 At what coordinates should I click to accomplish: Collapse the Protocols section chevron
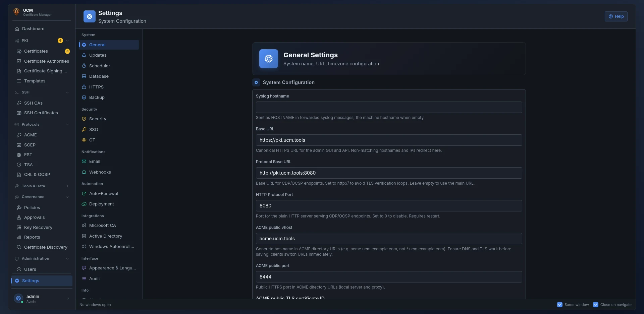click(x=67, y=124)
